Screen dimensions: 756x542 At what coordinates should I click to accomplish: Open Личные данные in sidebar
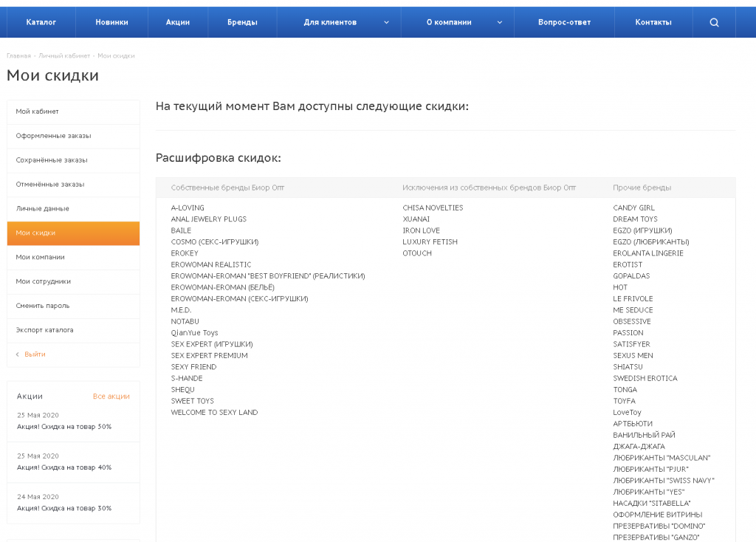(73, 209)
